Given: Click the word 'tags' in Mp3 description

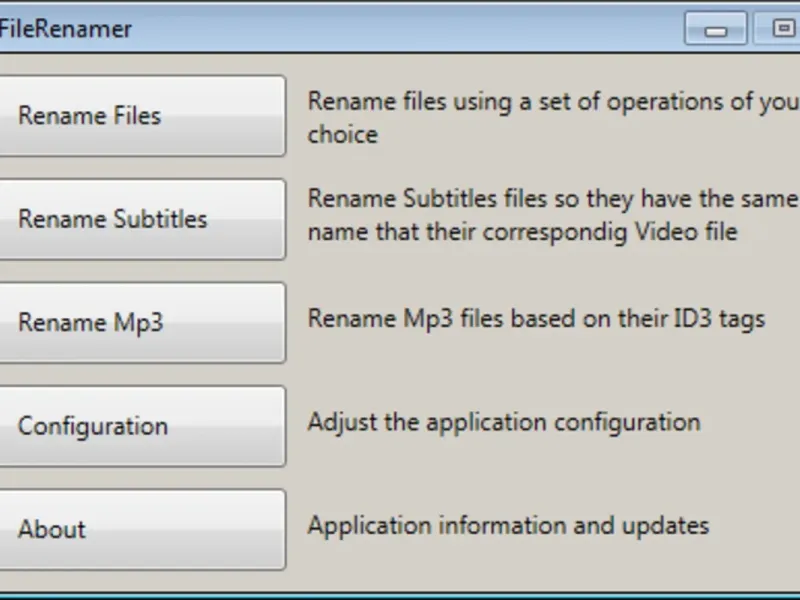Looking at the screenshot, I should [x=742, y=320].
